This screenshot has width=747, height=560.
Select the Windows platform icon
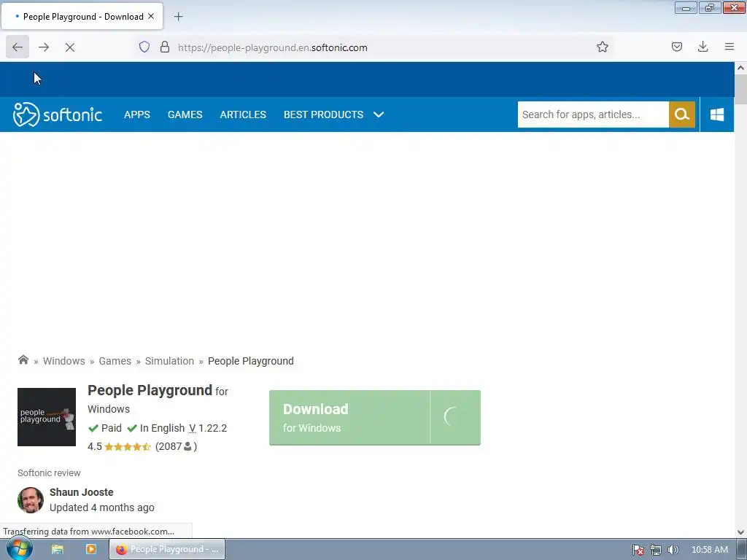[717, 114]
